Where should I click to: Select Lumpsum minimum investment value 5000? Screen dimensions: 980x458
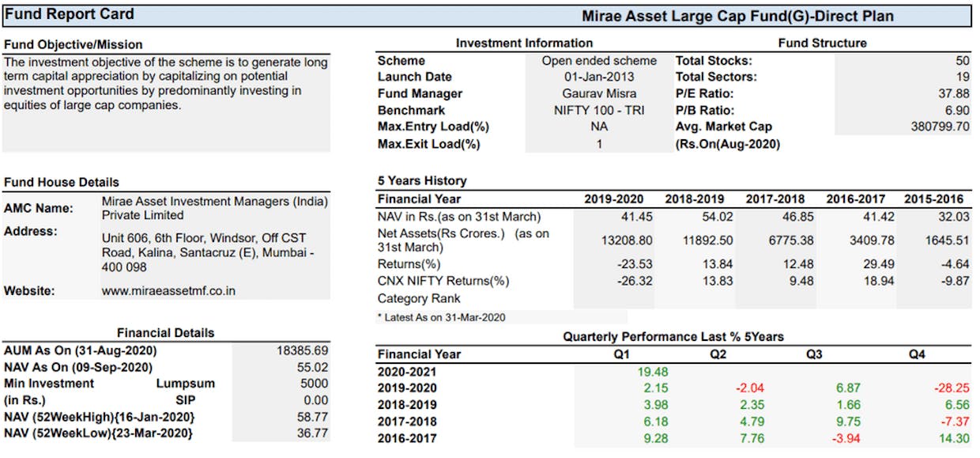click(314, 384)
